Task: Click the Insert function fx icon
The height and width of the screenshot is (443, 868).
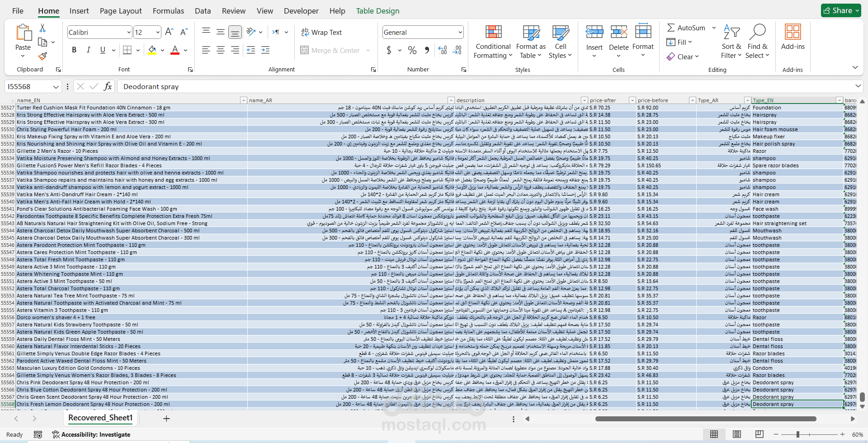Action: (x=108, y=86)
